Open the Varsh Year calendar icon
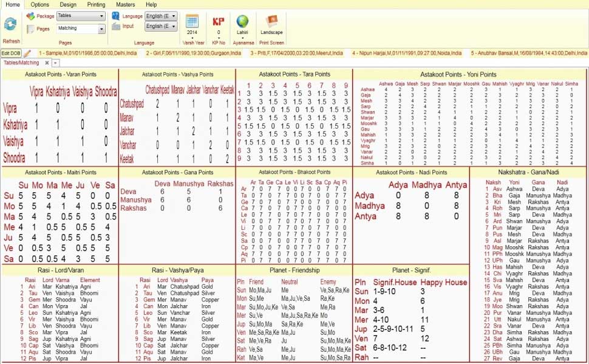Image resolution: width=589 pixels, height=364 pixels. 192,21
